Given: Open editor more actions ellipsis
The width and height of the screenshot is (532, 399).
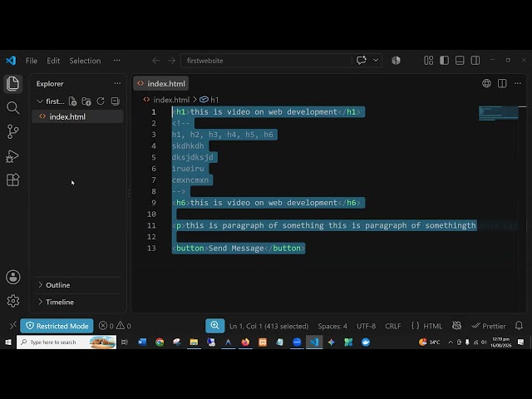Looking at the screenshot, I should (518, 83).
